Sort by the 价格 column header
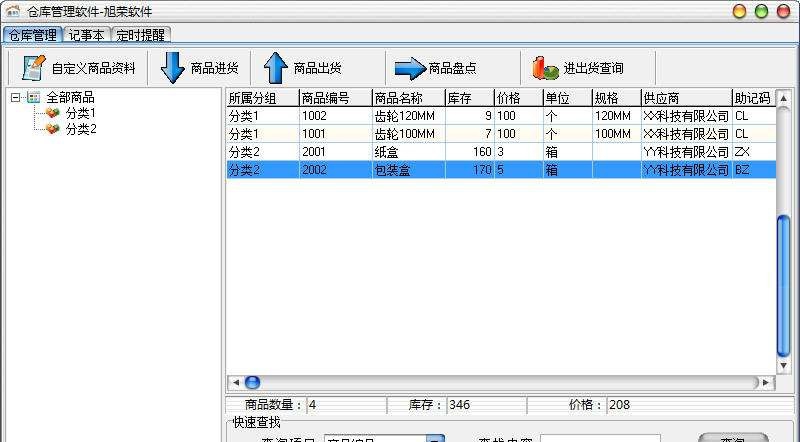The height and width of the screenshot is (442, 800). coord(519,97)
